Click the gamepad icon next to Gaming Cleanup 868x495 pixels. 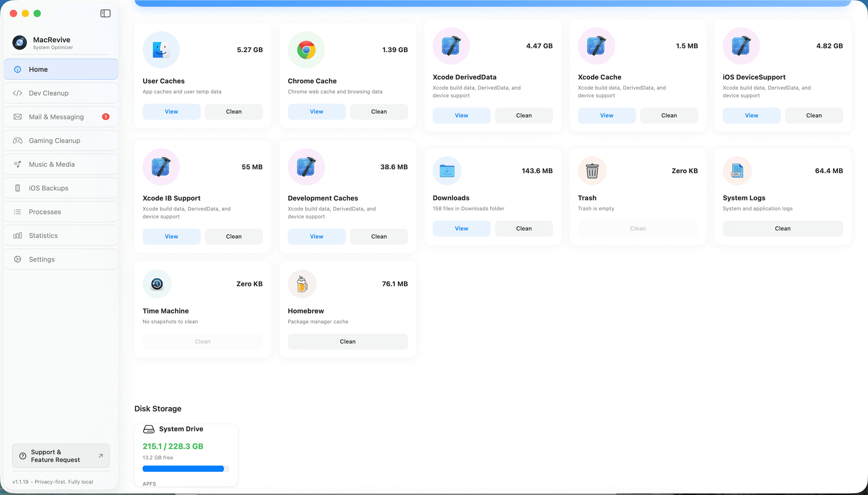[18, 140]
